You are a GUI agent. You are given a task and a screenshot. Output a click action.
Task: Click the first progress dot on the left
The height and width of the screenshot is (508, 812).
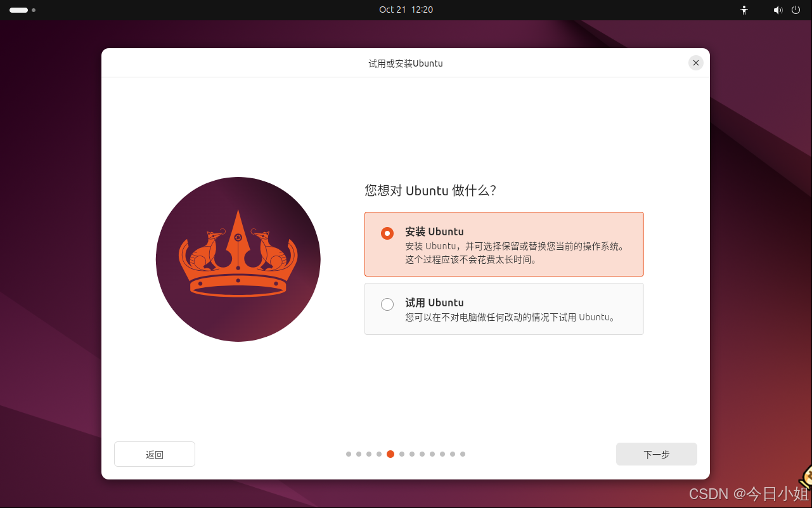point(348,454)
